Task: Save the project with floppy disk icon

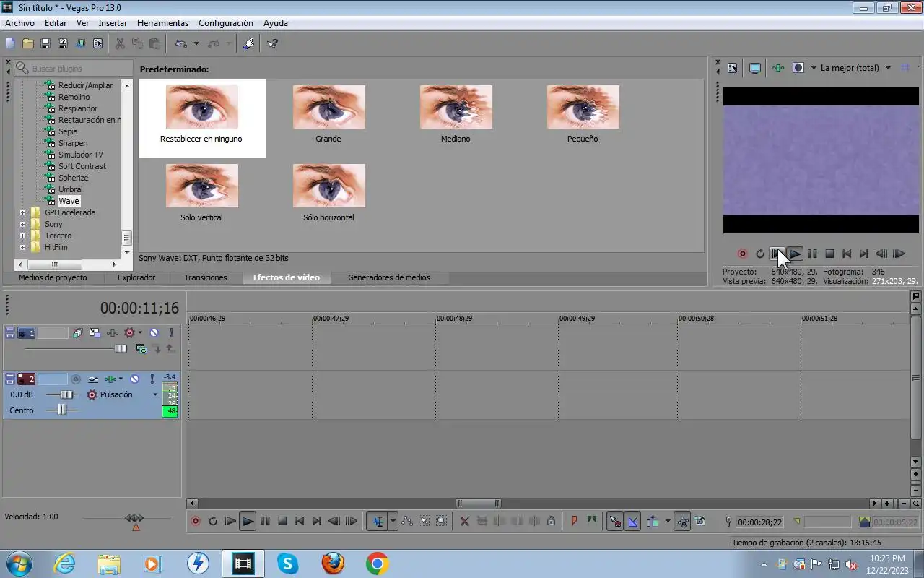Action: pyautogui.click(x=45, y=43)
